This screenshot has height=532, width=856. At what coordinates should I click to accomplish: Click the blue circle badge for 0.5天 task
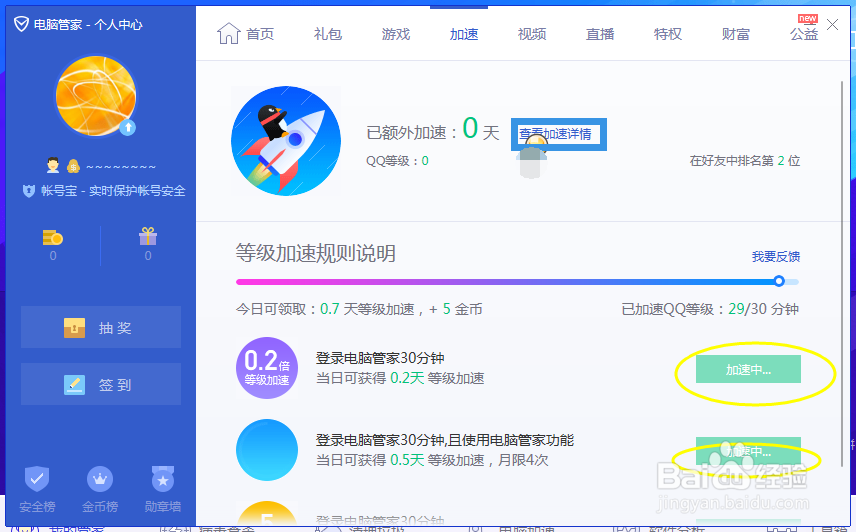(x=267, y=450)
